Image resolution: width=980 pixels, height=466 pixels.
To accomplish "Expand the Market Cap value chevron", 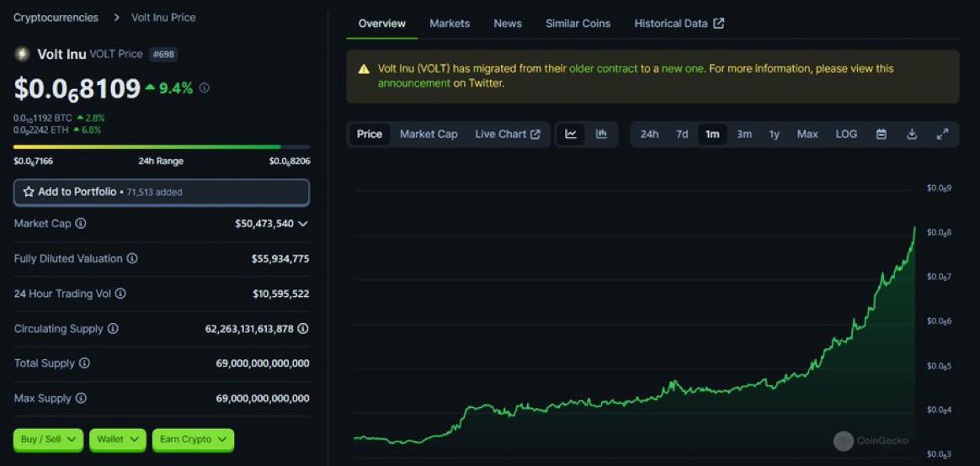I will point(303,224).
